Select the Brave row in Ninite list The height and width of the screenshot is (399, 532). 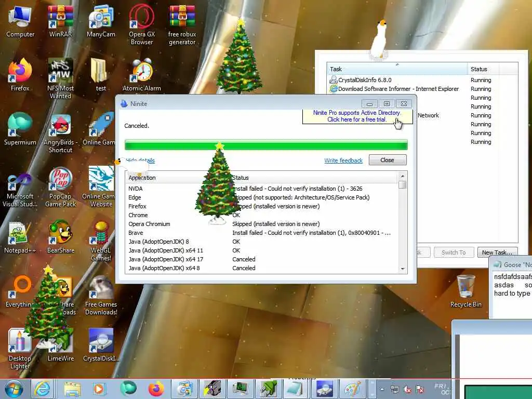261,233
